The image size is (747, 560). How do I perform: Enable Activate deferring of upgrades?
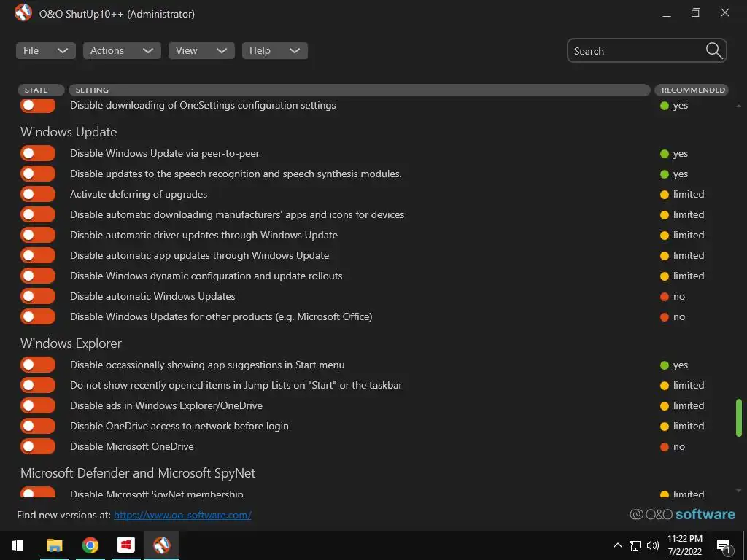pyautogui.click(x=38, y=194)
